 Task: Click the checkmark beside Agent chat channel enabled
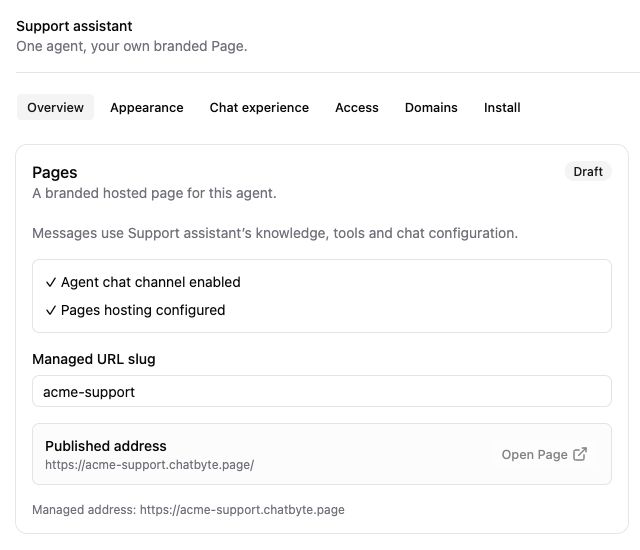51,282
